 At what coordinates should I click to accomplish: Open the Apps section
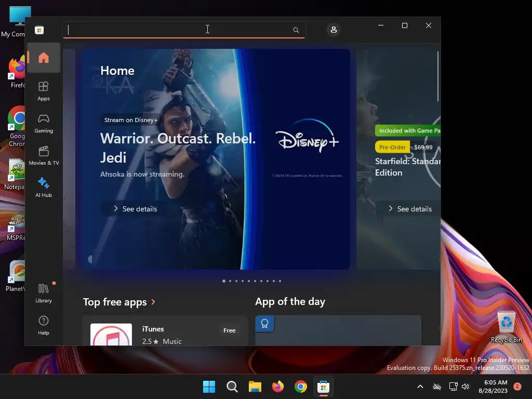44,91
